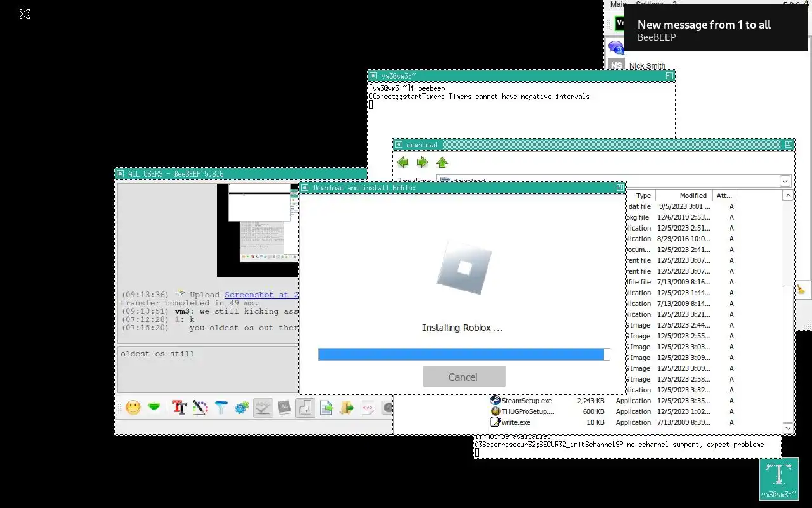812x508 pixels.
Task: Click the HTML code tag icon
Action: pyautogui.click(x=367, y=408)
